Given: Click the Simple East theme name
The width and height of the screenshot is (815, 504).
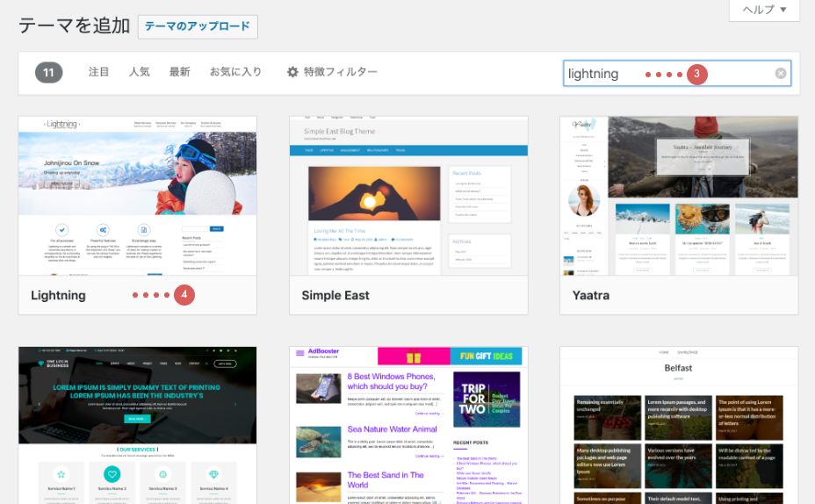Looking at the screenshot, I should (x=335, y=295).
